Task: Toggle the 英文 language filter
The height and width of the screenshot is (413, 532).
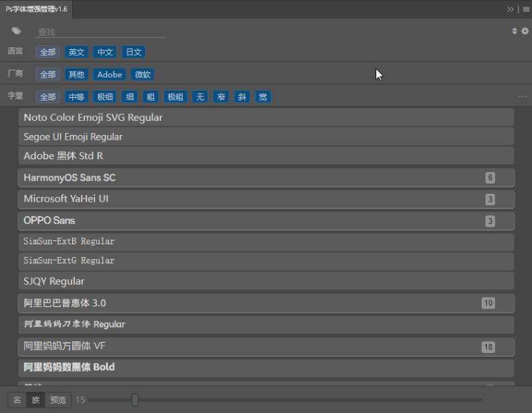Action: pos(77,52)
